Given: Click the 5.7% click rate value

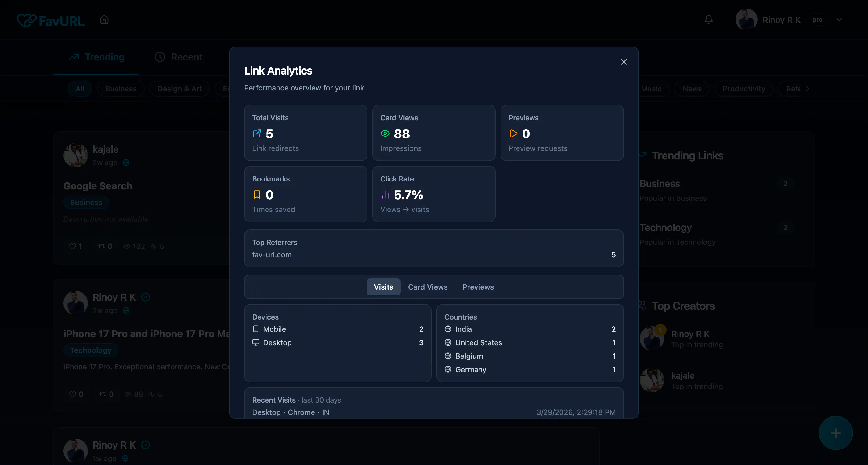Looking at the screenshot, I should [x=408, y=195].
